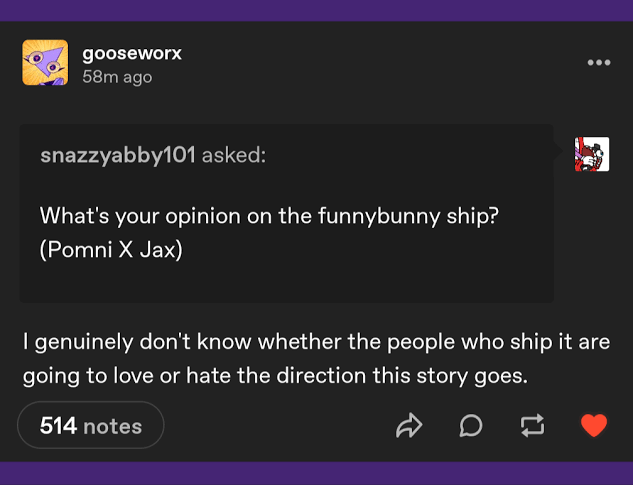Viewport: 633px width, 485px height.
Task: Open the three-dot post options menu
Action: coord(598,63)
